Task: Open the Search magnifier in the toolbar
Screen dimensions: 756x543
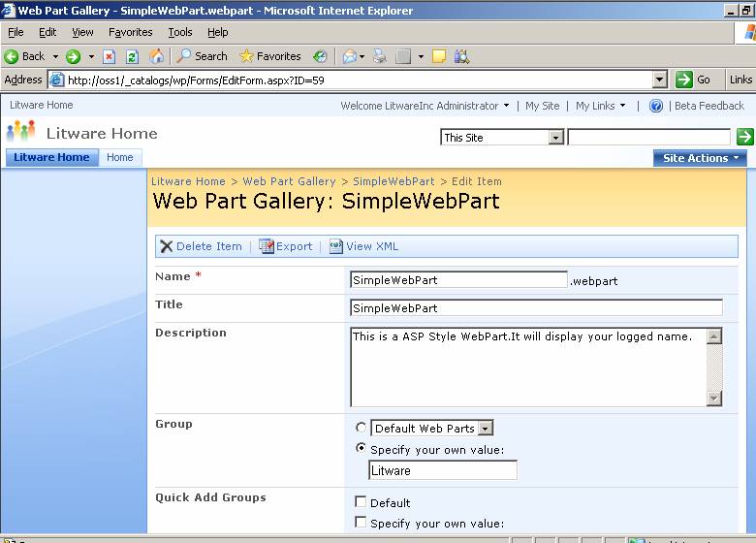Action: [183, 56]
